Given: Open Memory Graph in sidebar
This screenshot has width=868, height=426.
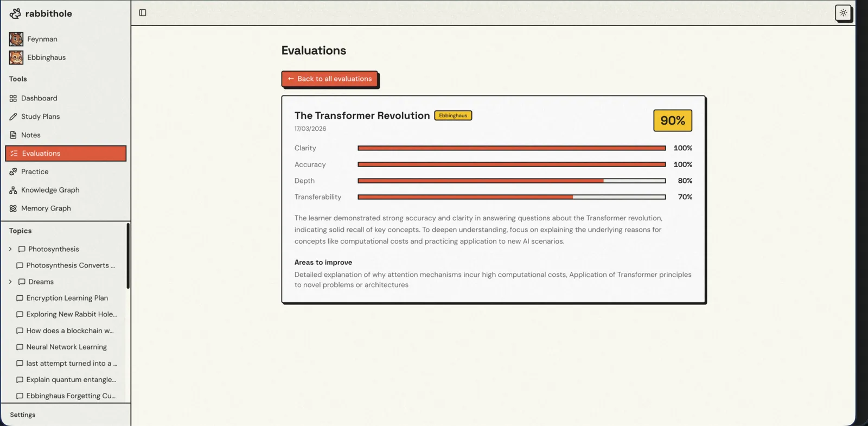Looking at the screenshot, I should coord(66,208).
